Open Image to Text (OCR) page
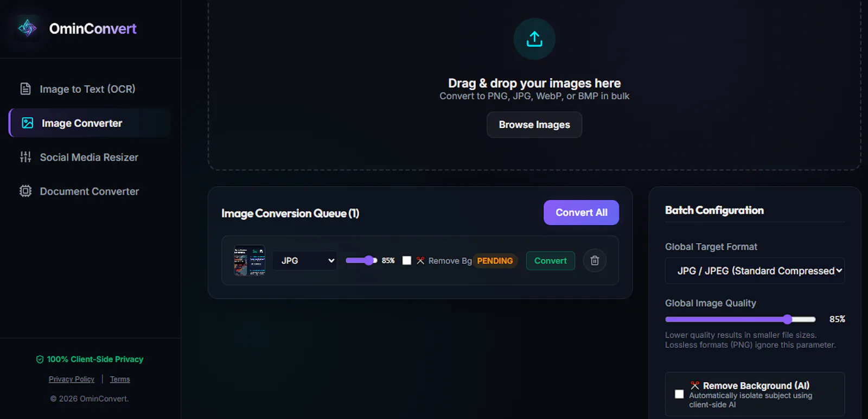Screen dimensions: 868x419 click(x=90, y=89)
